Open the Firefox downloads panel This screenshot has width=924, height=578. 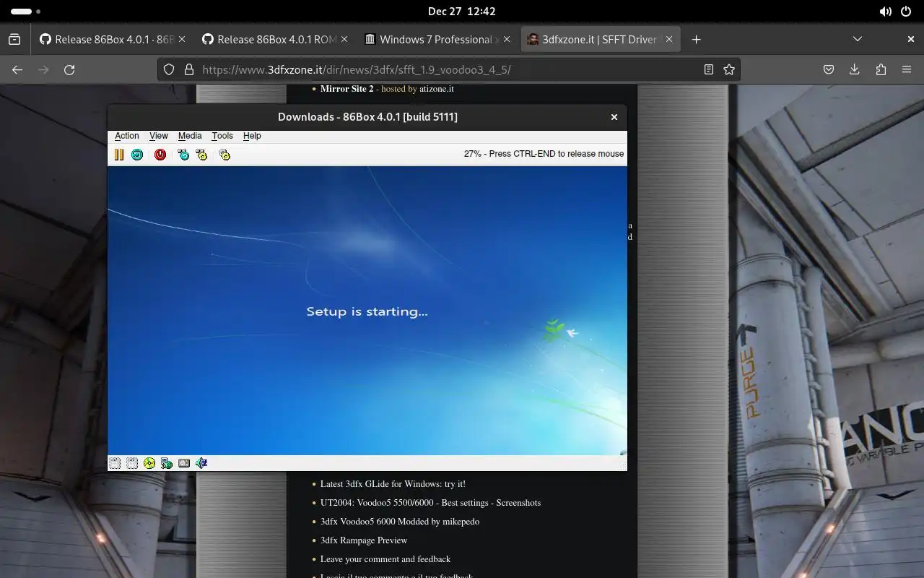[855, 69]
